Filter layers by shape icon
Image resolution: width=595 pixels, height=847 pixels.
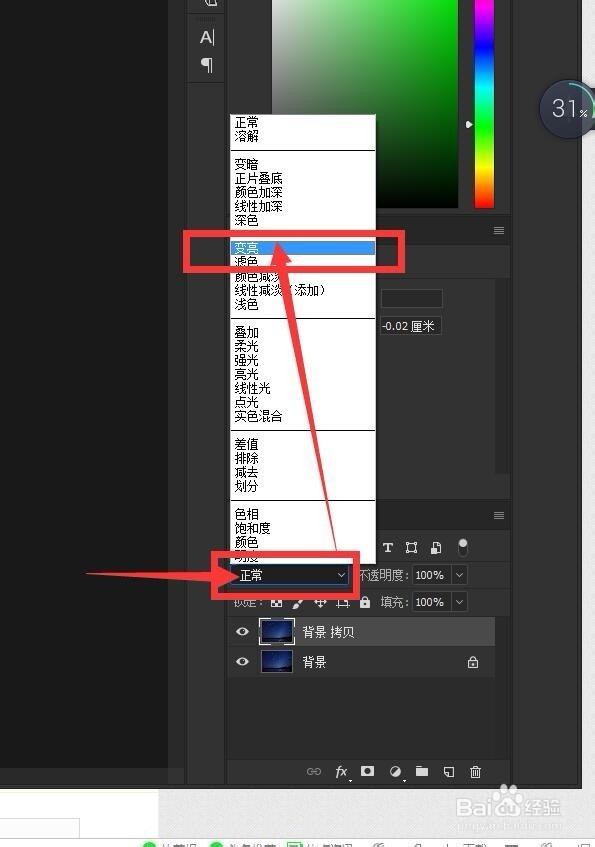[x=411, y=548]
